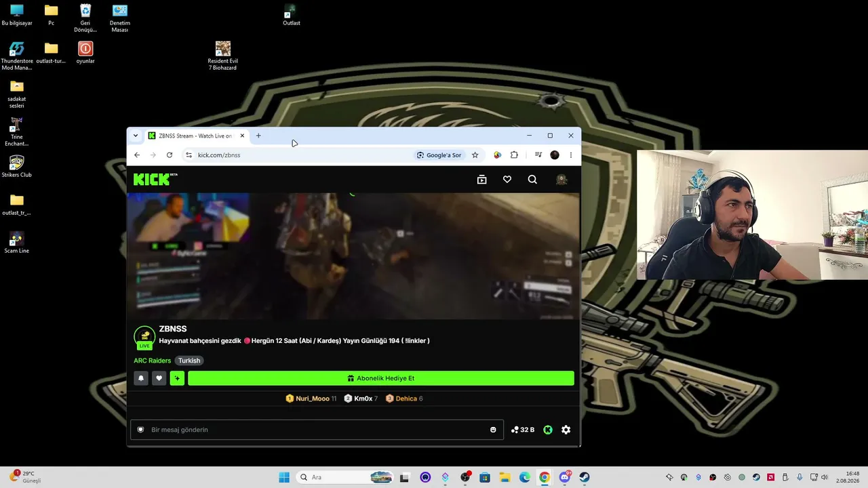
Task: Open the Kick user avatar menu
Action: (x=561, y=180)
